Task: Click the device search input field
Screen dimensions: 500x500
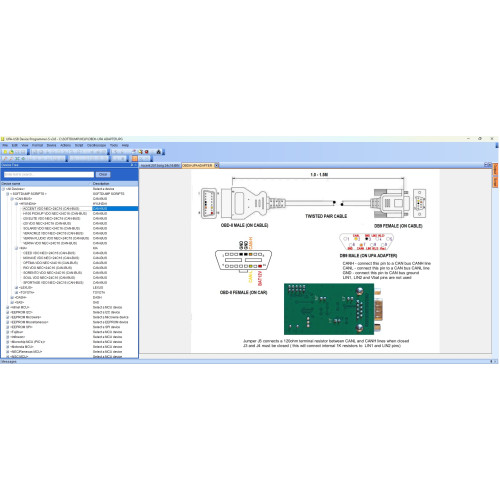Action: (x=49, y=174)
